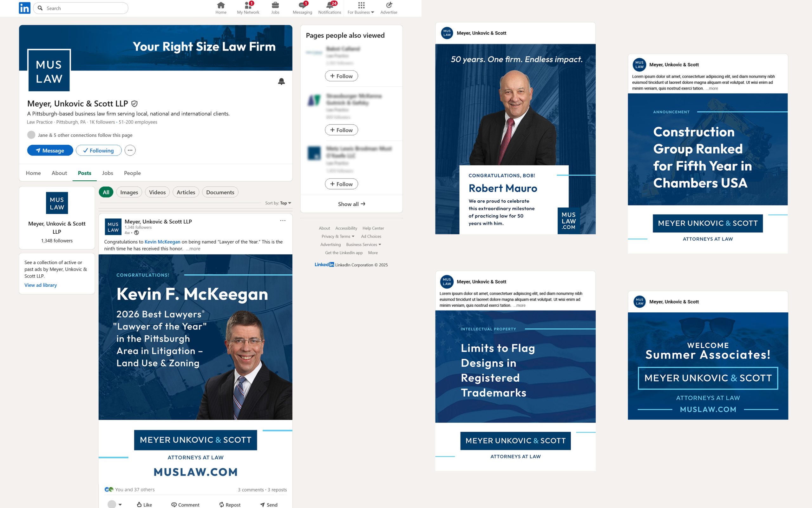Select the Documents filter chip

[x=220, y=192]
